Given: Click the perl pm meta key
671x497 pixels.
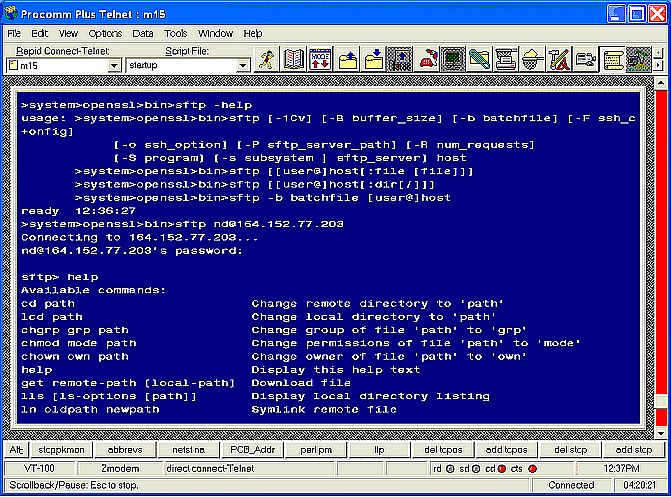Looking at the screenshot, I should click(x=316, y=450).
